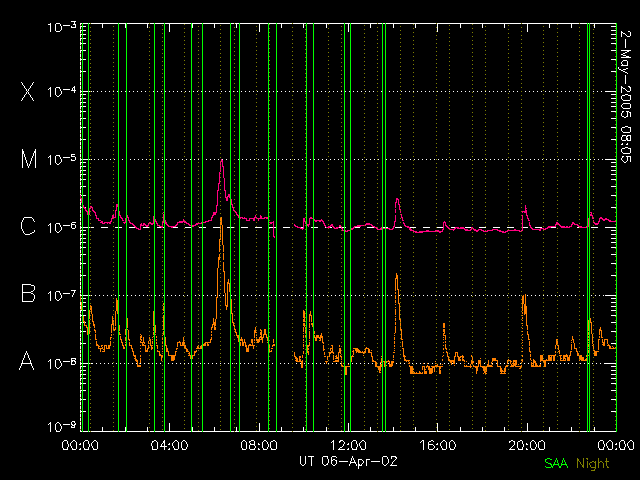Click the 10^-7 y-axis tick label
This screenshot has width=640, height=480.
tap(62, 295)
